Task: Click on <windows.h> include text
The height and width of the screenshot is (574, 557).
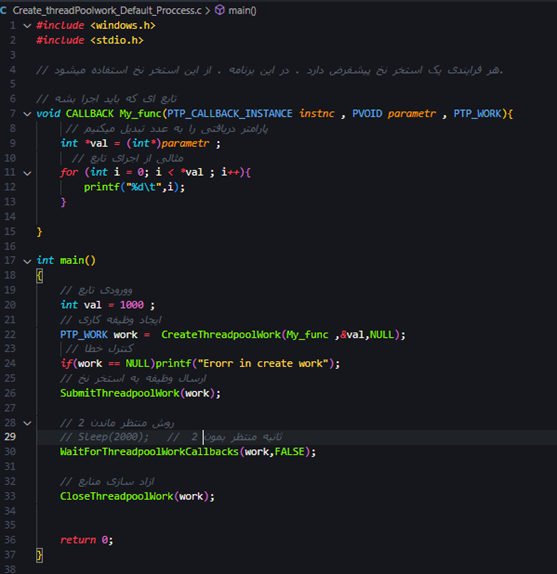Action: pyautogui.click(x=123, y=25)
